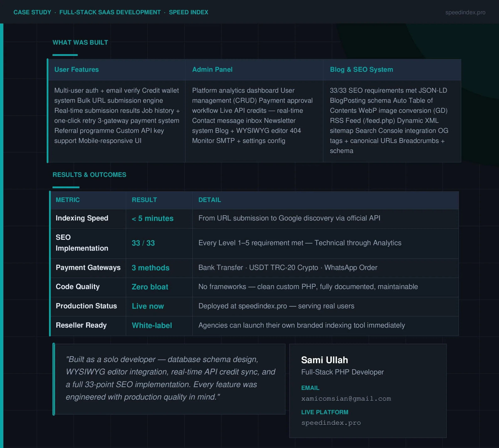Image resolution: width=499 pixels, height=448 pixels.
Task: Select the "Blog & SEO System" card header
Action: [x=361, y=70]
